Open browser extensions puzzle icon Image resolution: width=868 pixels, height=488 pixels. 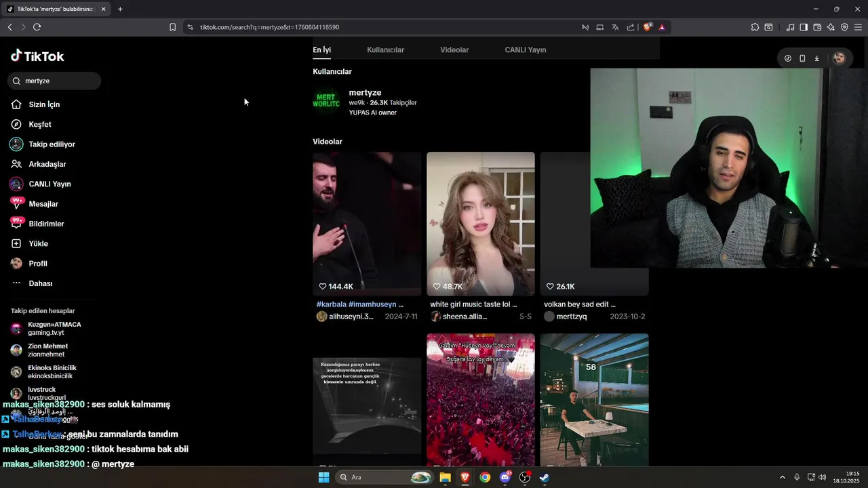[x=755, y=27]
